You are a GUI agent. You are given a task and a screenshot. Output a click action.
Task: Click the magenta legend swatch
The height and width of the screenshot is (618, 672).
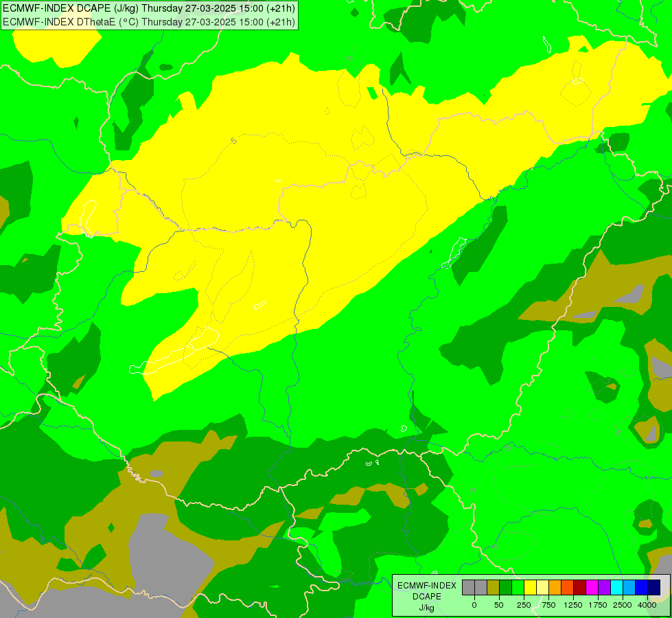(x=592, y=588)
